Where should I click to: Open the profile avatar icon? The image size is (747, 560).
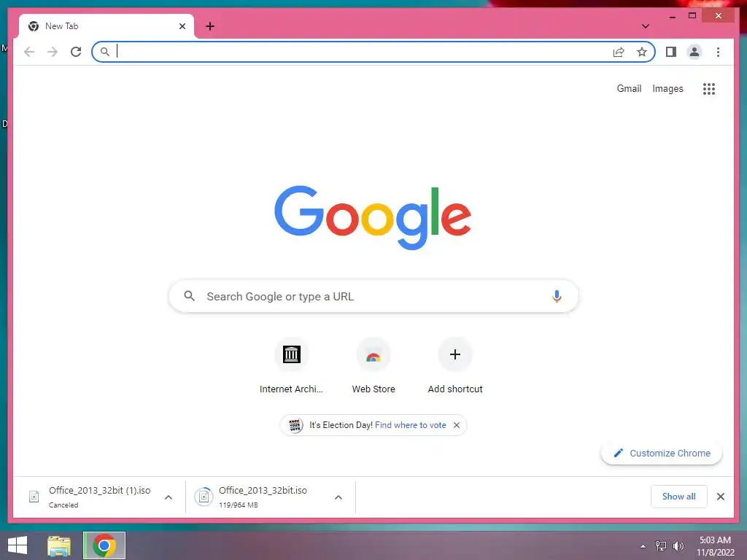point(694,52)
